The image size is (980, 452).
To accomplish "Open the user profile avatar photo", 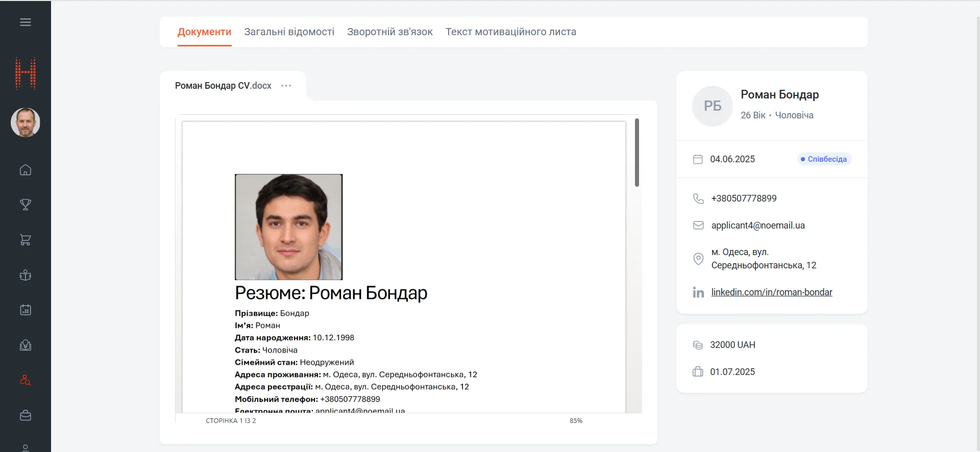I will click(x=26, y=122).
